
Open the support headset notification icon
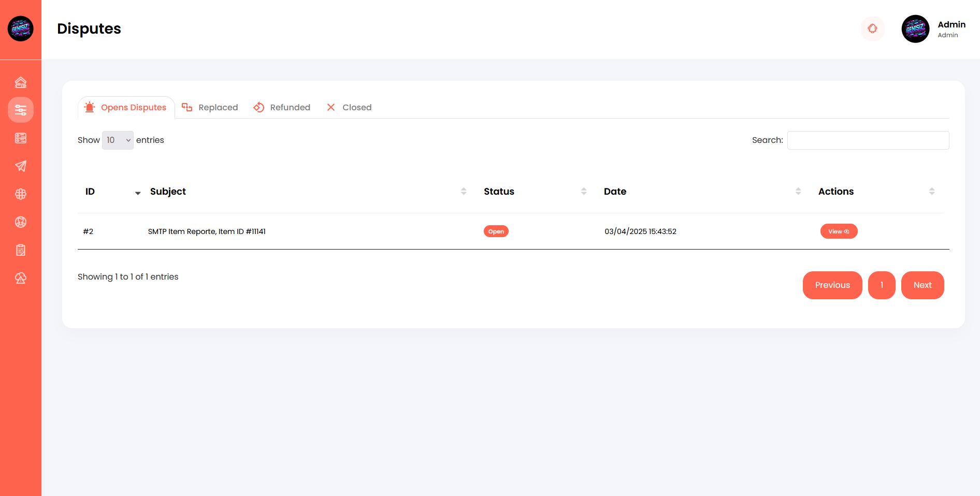[873, 28]
